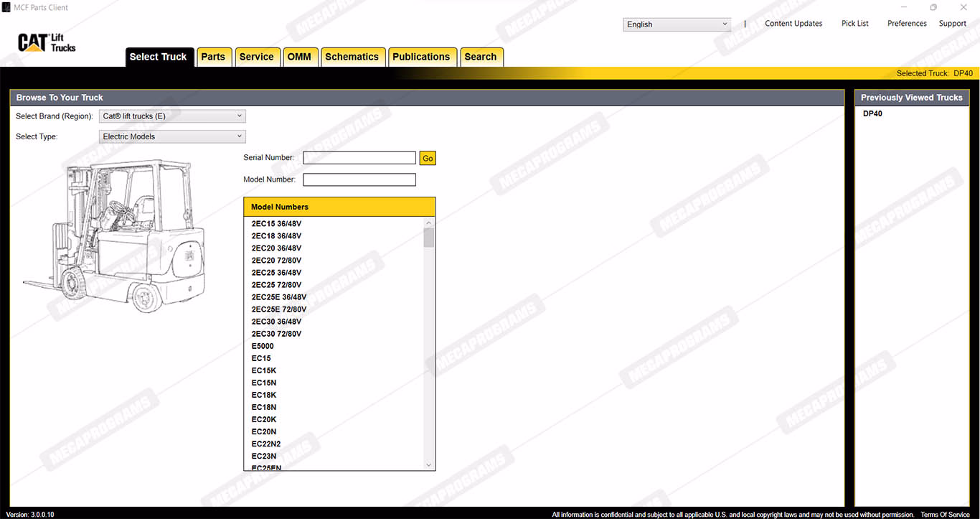Click the Model Number input field
The height and width of the screenshot is (519, 980).
click(359, 179)
